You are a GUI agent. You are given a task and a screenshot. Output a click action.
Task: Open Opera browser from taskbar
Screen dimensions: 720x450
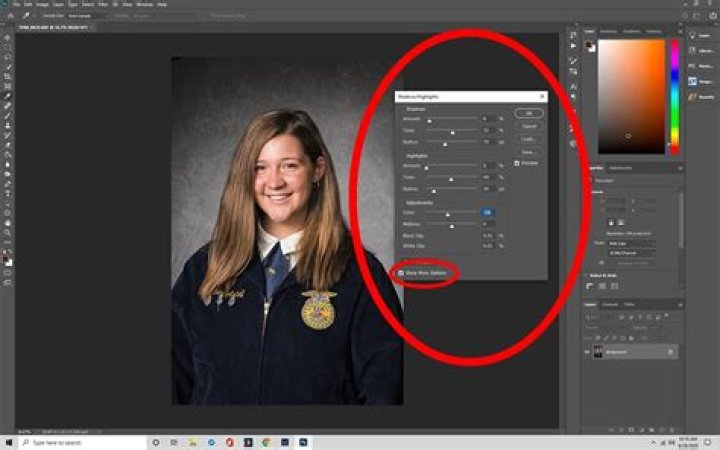point(230,443)
